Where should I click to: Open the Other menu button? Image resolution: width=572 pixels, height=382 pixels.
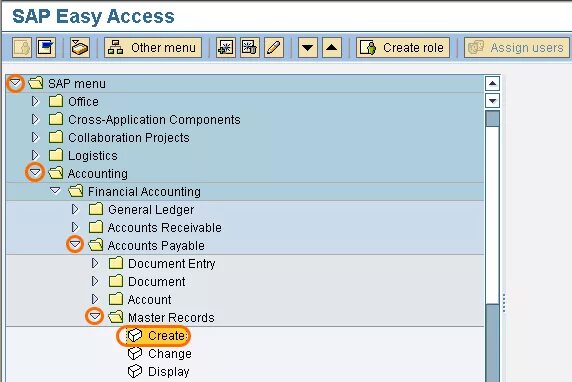point(153,48)
